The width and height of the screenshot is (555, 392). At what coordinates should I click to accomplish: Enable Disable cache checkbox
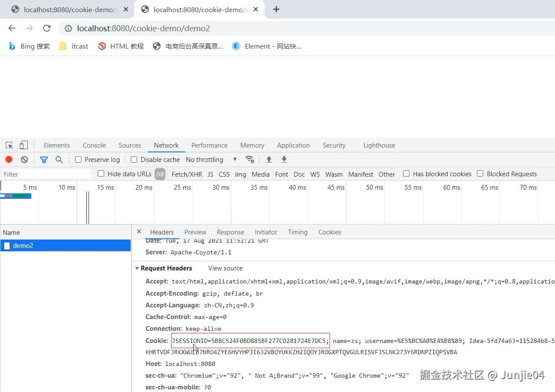tap(134, 159)
